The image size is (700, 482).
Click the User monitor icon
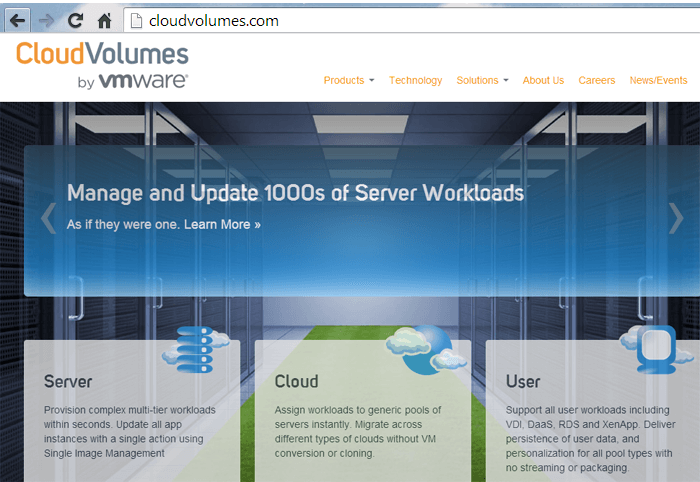point(656,349)
